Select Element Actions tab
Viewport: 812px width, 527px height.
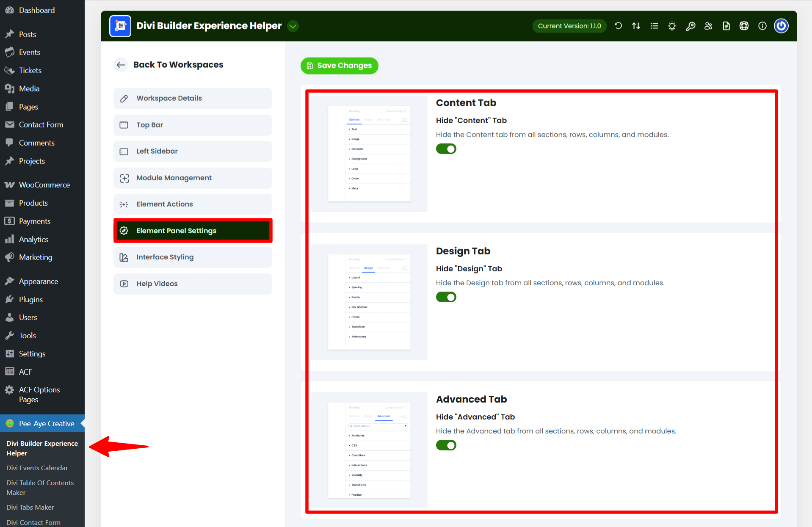point(193,204)
